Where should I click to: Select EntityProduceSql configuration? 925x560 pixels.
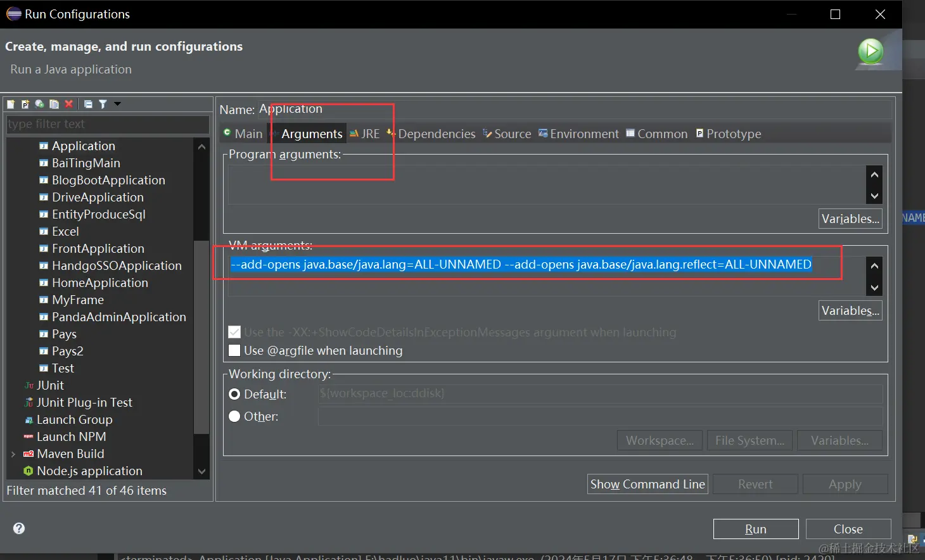[x=99, y=214]
